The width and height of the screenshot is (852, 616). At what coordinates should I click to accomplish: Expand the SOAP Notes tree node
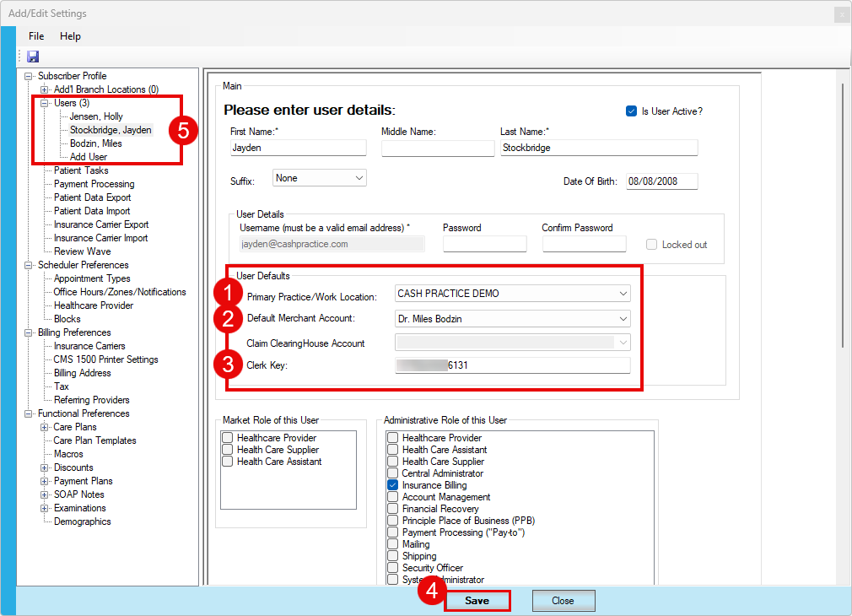[45, 494]
